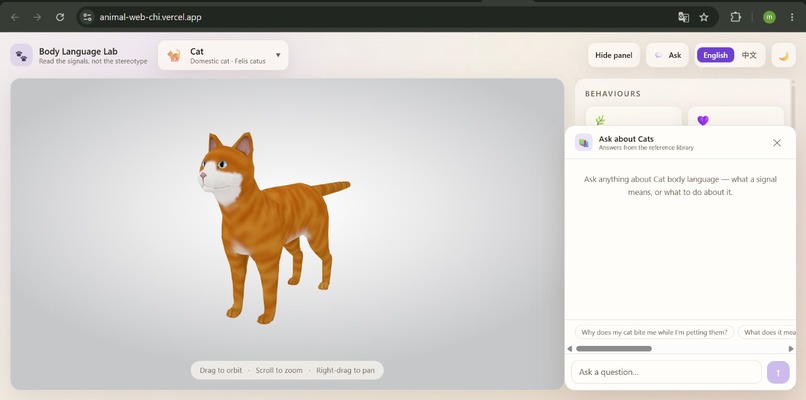The height and width of the screenshot is (400, 806).
Task: Choose suggestion 'Why does my cat bite me'
Action: 654,332
